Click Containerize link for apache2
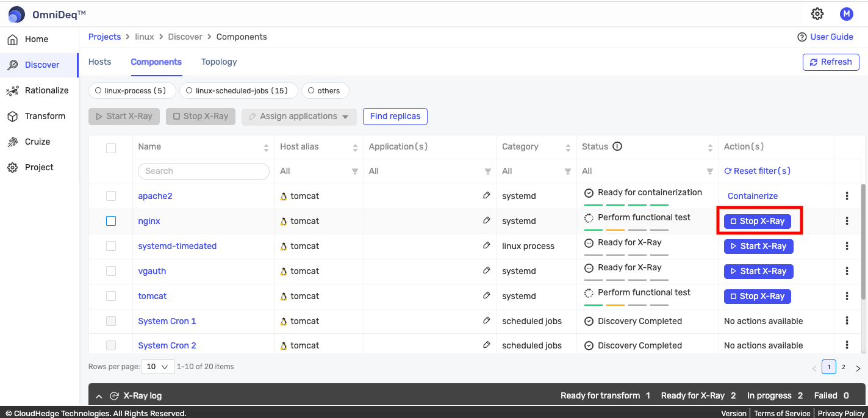Image resolution: width=868 pixels, height=418 pixels. [x=753, y=196]
